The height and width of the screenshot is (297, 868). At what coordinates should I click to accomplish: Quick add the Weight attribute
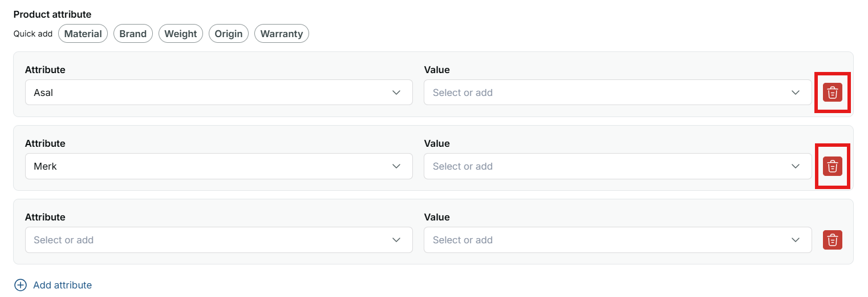point(181,34)
